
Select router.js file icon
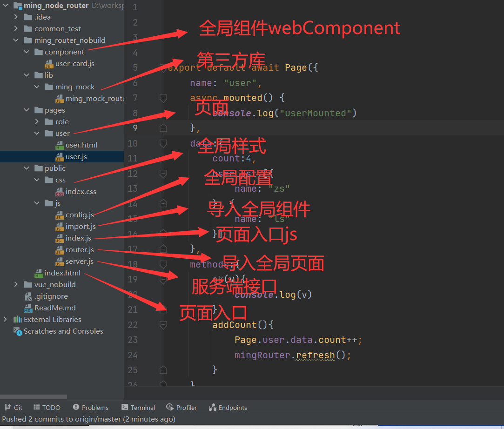pos(60,250)
